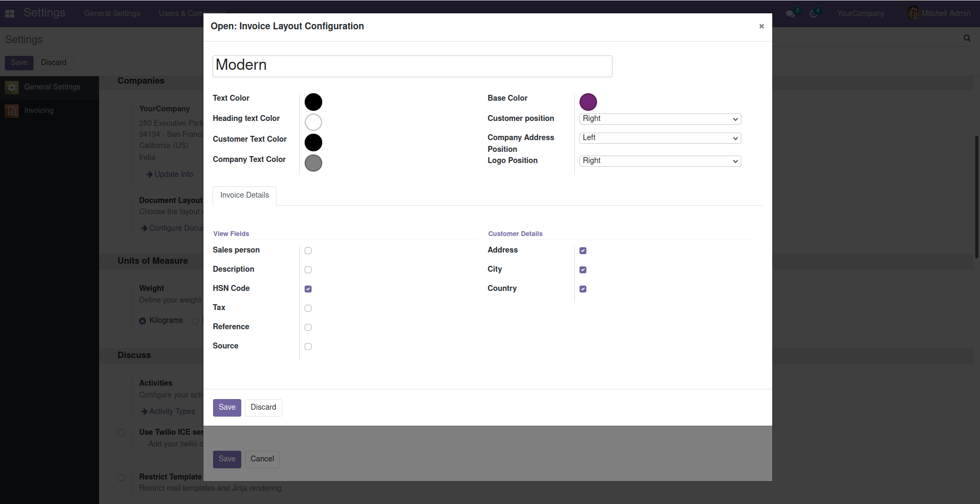Close the Invoice Layout Configuration dialog
Viewport: 980px width, 504px height.
click(761, 26)
